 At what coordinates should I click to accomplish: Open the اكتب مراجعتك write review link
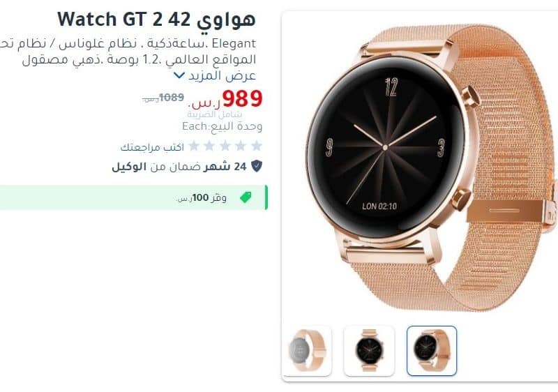coord(152,147)
